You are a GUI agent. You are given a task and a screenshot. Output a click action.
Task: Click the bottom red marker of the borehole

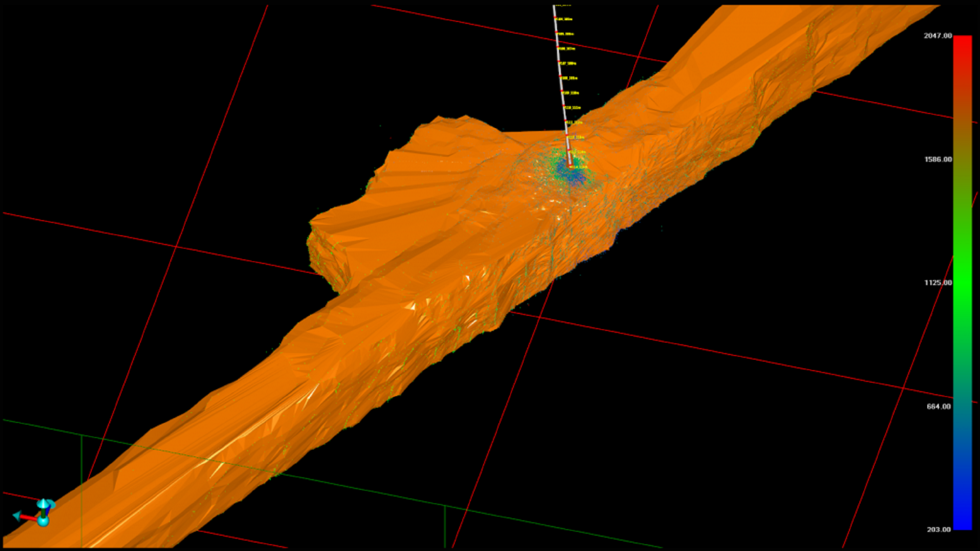click(570, 165)
